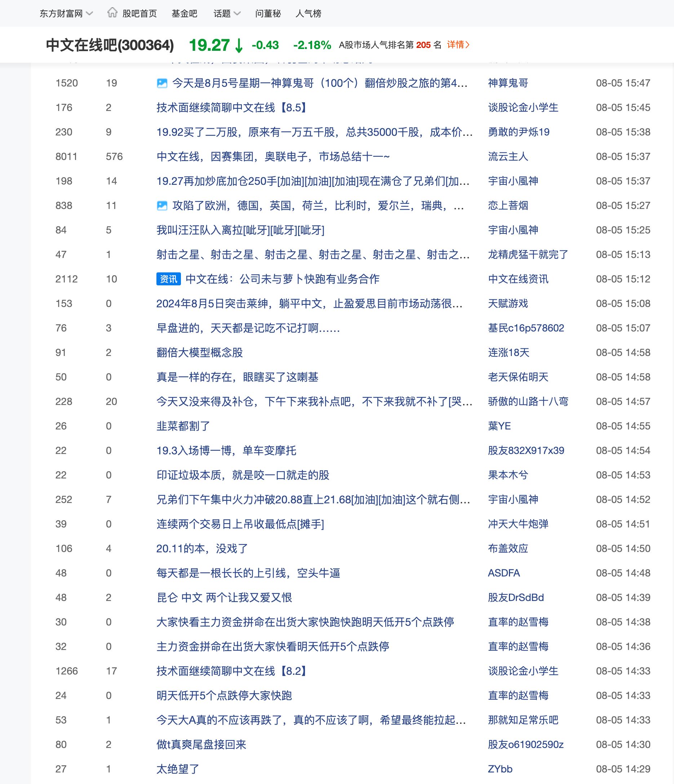The image size is (674, 784).
Task: Open post 明天低开5个点跌停大家快跑
Action: coord(224,696)
